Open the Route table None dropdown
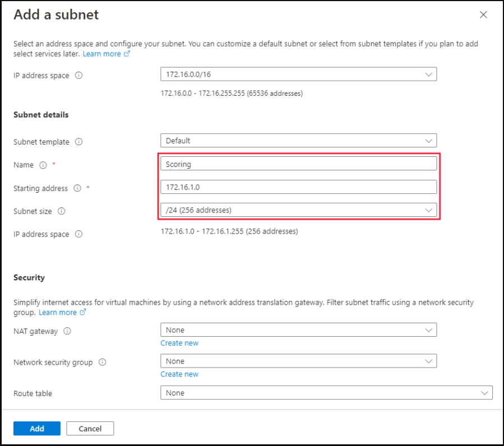The width and height of the screenshot is (504, 446). [326, 393]
